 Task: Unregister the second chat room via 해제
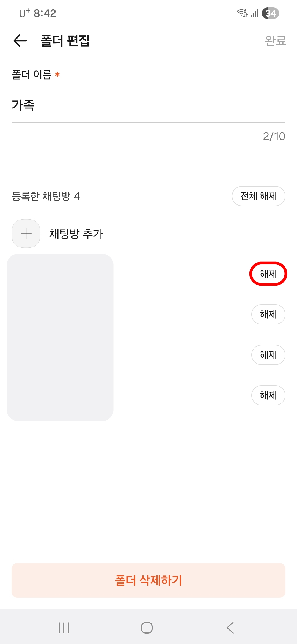click(x=268, y=314)
